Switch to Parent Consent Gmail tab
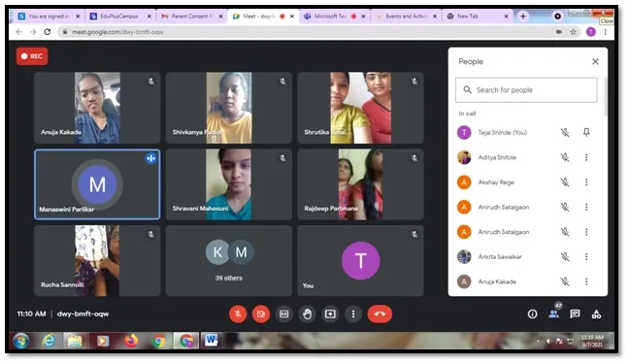The width and height of the screenshot is (629, 364). click(x=191, y=17)
